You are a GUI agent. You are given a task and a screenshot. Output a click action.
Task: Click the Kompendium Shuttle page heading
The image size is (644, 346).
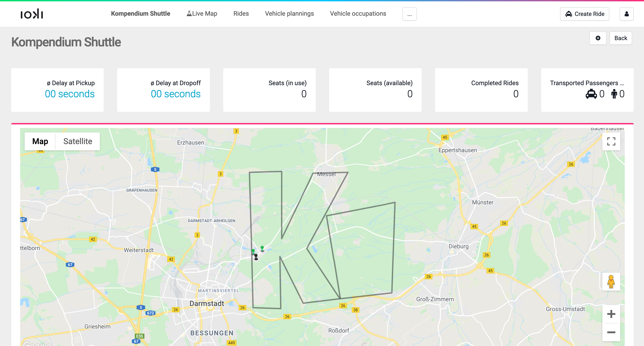(x=66, y=42)
